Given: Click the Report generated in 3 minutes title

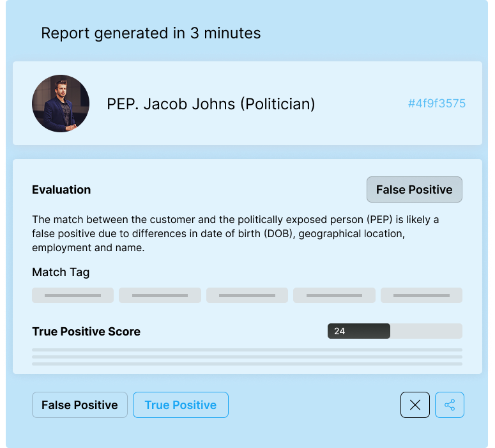Looking at the screenshot, I should coord(151,33).
